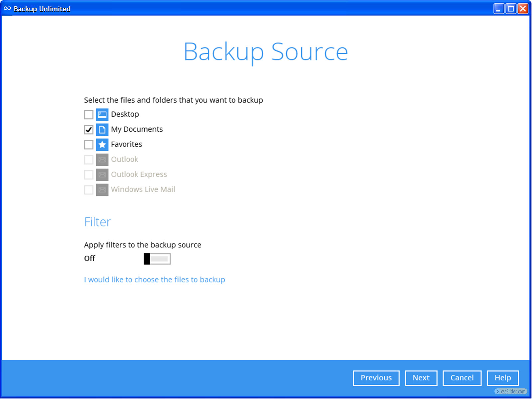Click the Outlook Express envelope icon
The width and height of the screenshot is (532, 399).
pyautogui.click(x=102, y=175)
